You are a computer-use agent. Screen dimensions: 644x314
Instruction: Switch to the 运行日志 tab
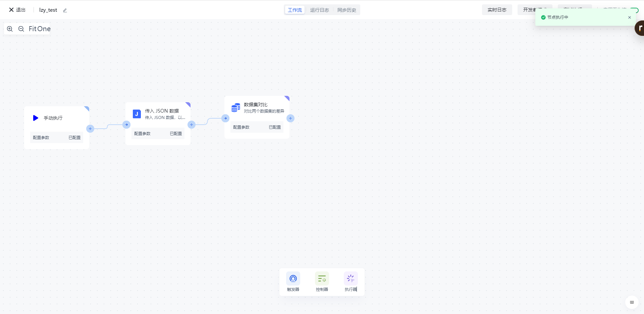tap(319, 10)
